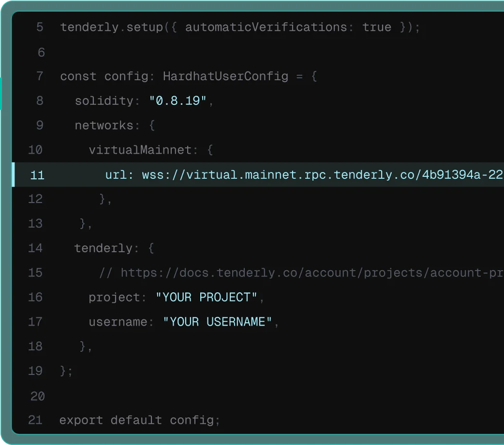Click the virtualMainnet key

(140, 150)
